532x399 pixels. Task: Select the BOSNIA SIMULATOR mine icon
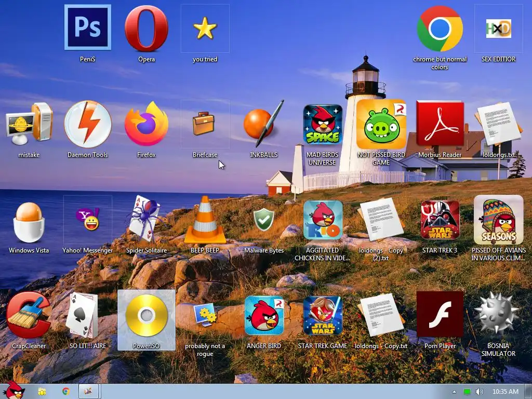tap(497, 313)
